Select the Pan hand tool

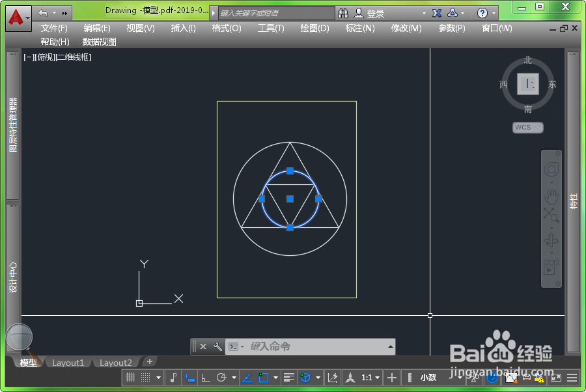pyautogui.click(x=551, y=197)
